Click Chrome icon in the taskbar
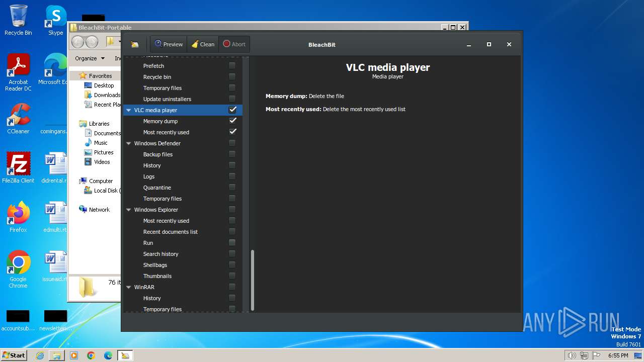Screen dimensions: 644x362 click(91, 355)
